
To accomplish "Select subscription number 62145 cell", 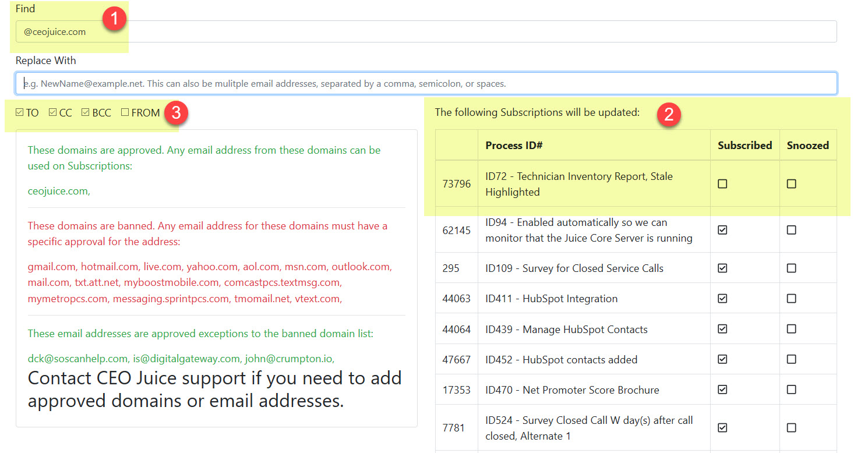I will 456,230.
